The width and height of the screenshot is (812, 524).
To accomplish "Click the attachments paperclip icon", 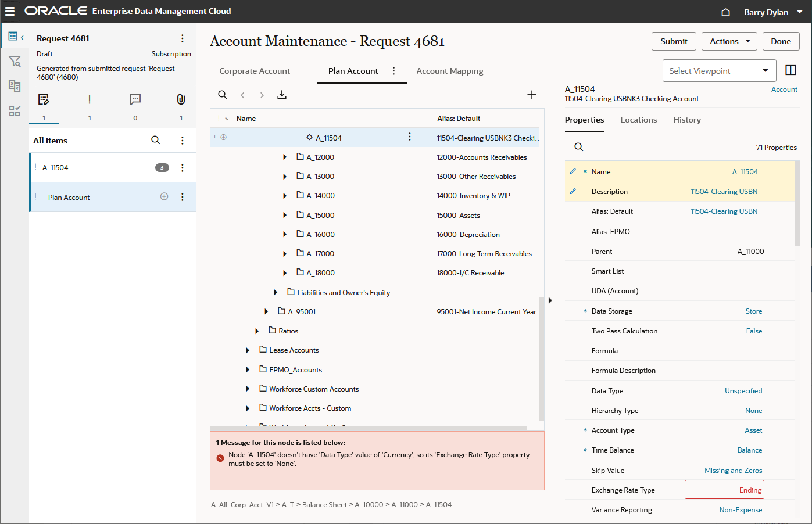I will point(181,99).
